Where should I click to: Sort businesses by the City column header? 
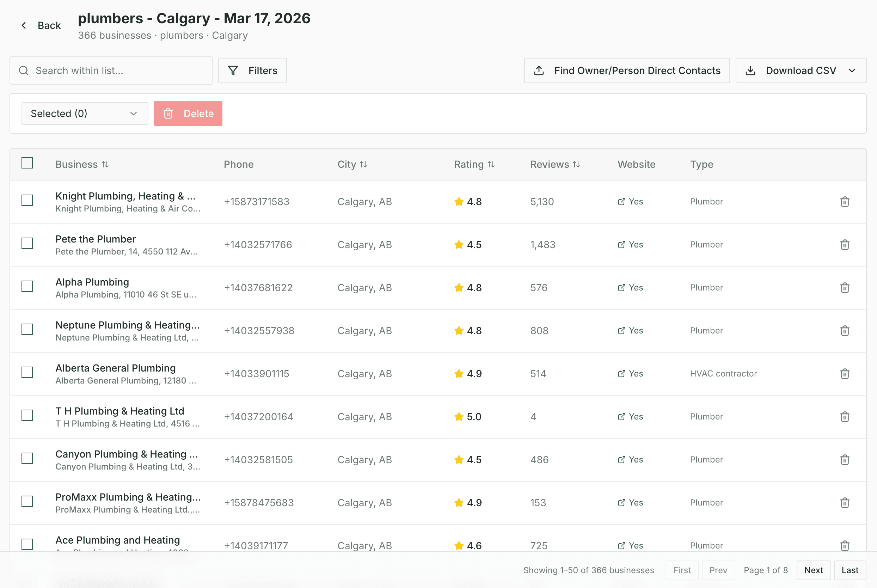[352, 164]
